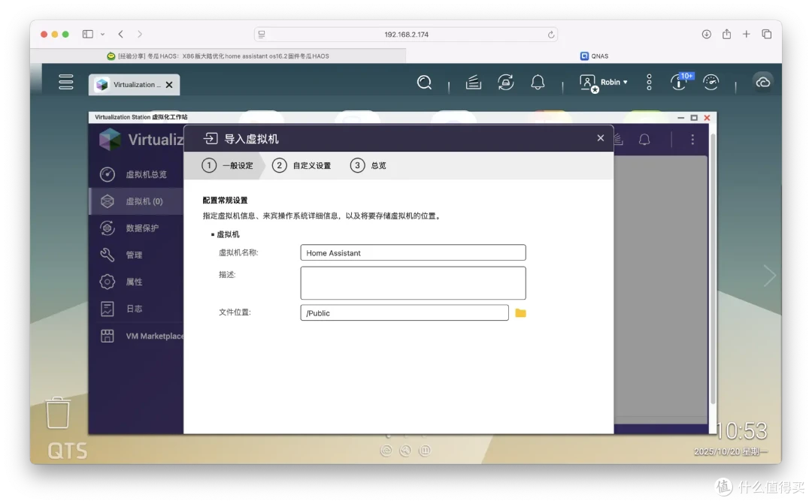Open the QTS notifications bell icon
The height and width of the screenshot is (504, 812).
tap(538, 83)
